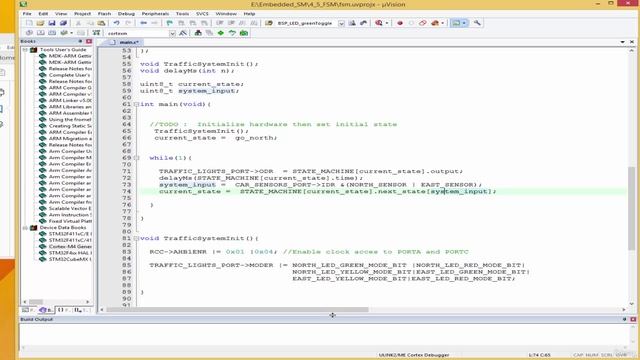Click the Redo icon

128,23
